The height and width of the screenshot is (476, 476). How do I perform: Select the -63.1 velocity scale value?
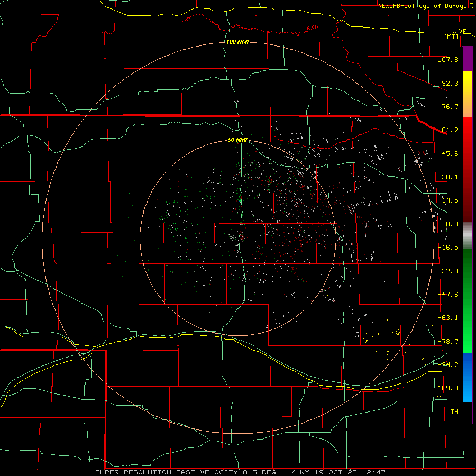click(x=448, y=318)
